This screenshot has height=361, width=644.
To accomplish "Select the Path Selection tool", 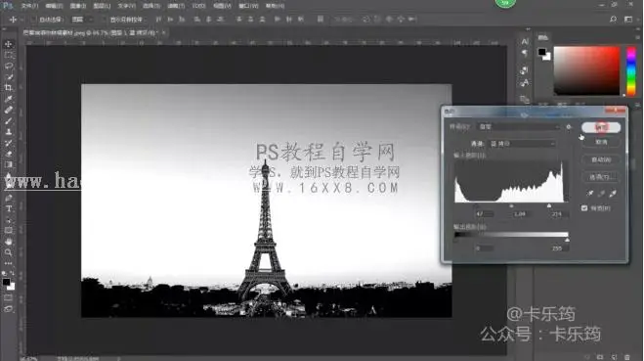I will pos(8,220).
